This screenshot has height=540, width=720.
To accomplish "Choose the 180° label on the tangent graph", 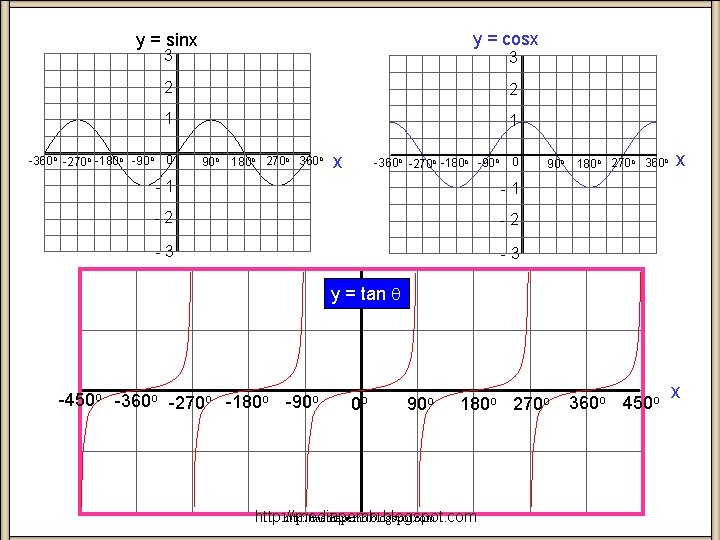I will 478,404.
